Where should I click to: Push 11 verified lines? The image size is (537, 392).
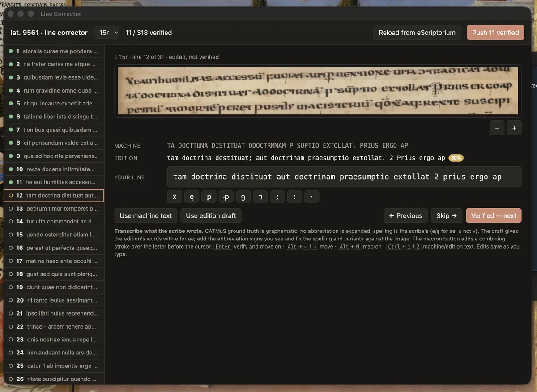[x=495, y=33]
